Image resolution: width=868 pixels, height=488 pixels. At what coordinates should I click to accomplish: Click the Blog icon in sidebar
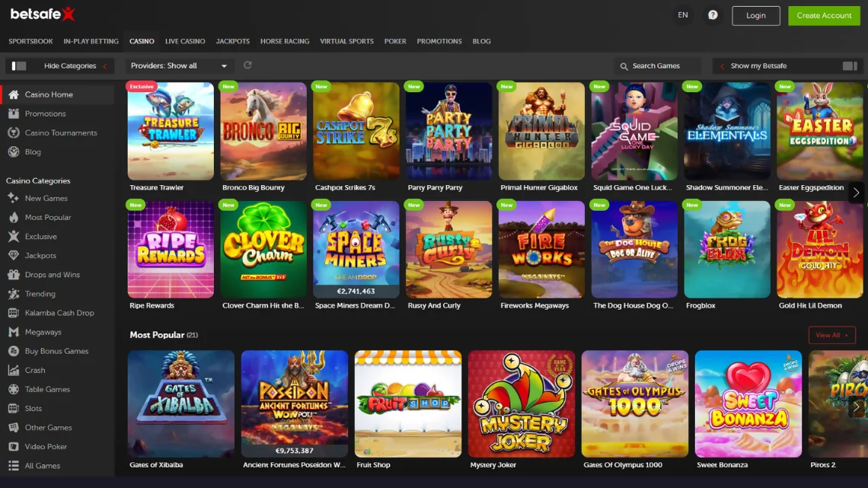click(14, 152)
